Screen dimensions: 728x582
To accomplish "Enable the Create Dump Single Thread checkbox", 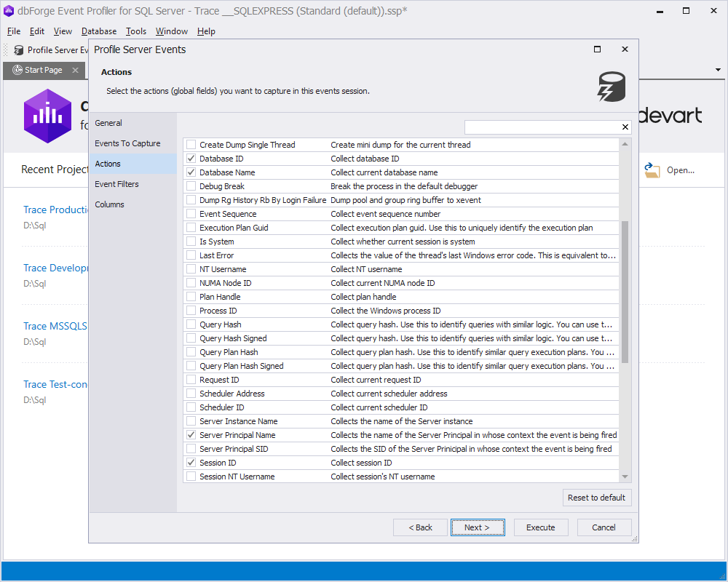I will coord(191,145).
